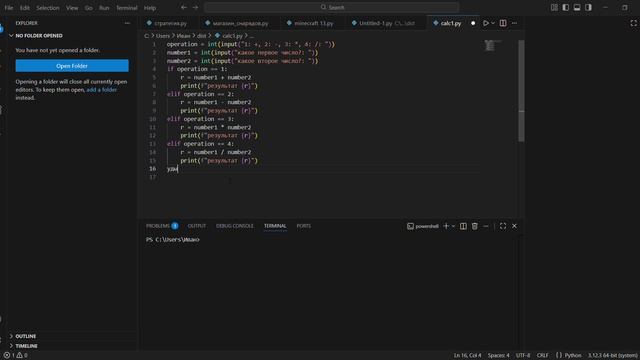640x360 pixels.
Task: Open terminal panel ellipsis more actions
Action: [486, 226]
